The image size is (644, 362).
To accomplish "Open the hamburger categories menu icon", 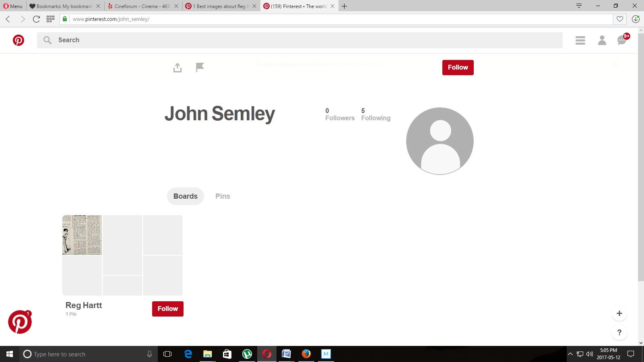I will (x=580, y=40).
